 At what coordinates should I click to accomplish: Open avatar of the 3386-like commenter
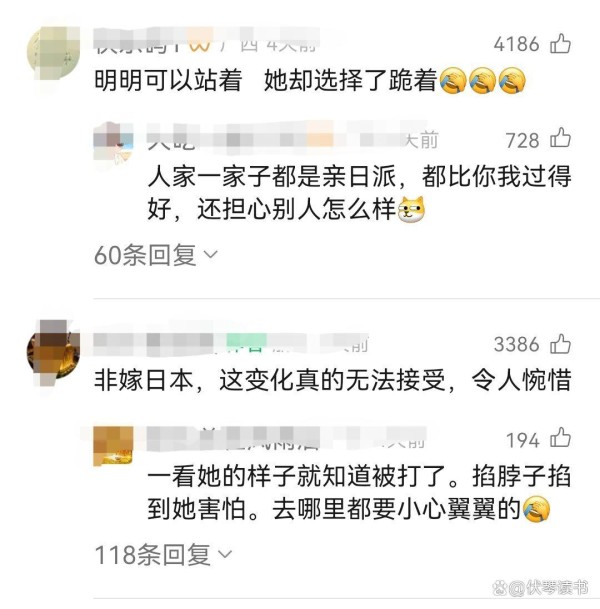53,353
